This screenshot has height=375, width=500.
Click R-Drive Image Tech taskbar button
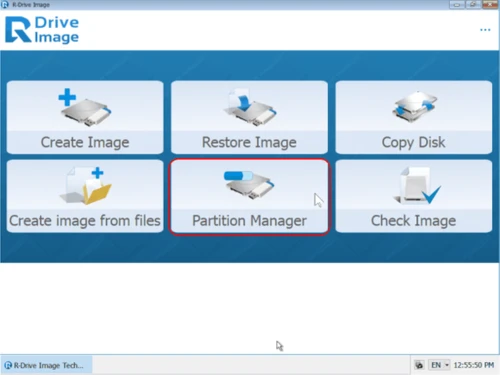(46, 365)
